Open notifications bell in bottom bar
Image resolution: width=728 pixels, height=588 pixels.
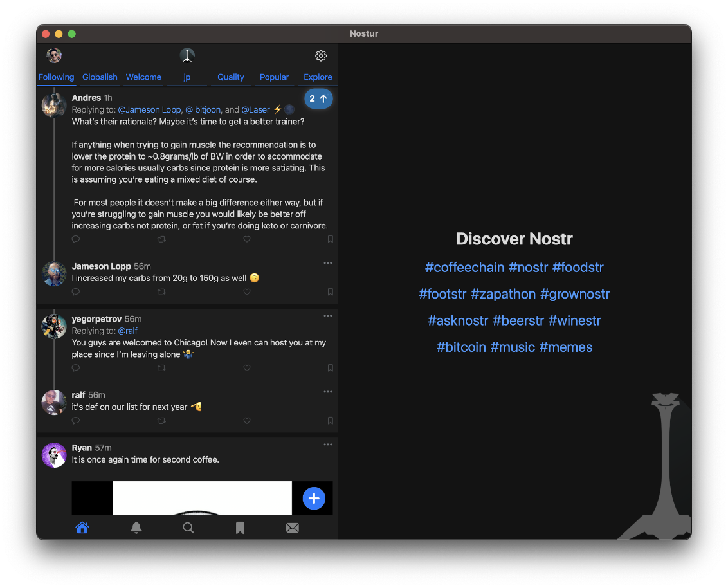point(136,528)
